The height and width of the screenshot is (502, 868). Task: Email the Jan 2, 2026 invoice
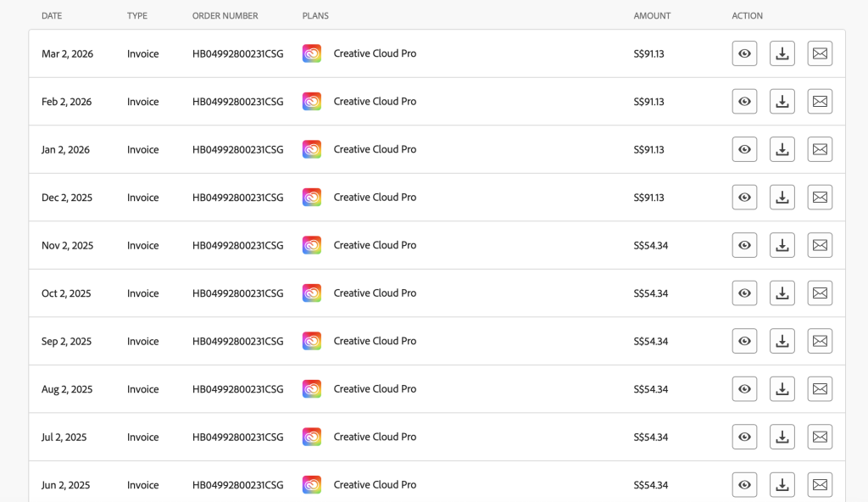[820, 149]
